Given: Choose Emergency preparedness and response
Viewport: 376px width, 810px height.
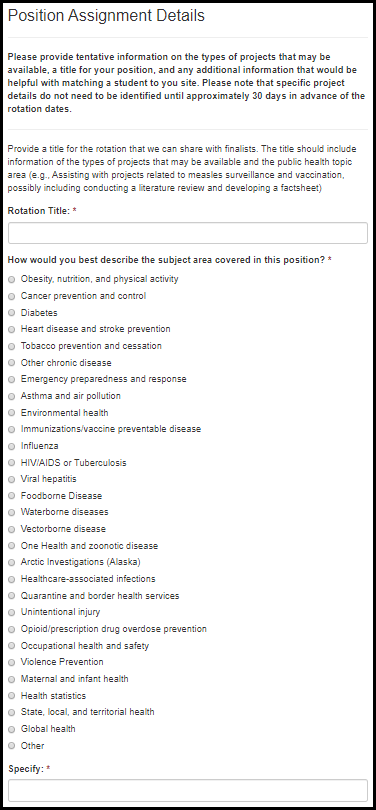Looking at the screenshot, I should click(12, 380).
